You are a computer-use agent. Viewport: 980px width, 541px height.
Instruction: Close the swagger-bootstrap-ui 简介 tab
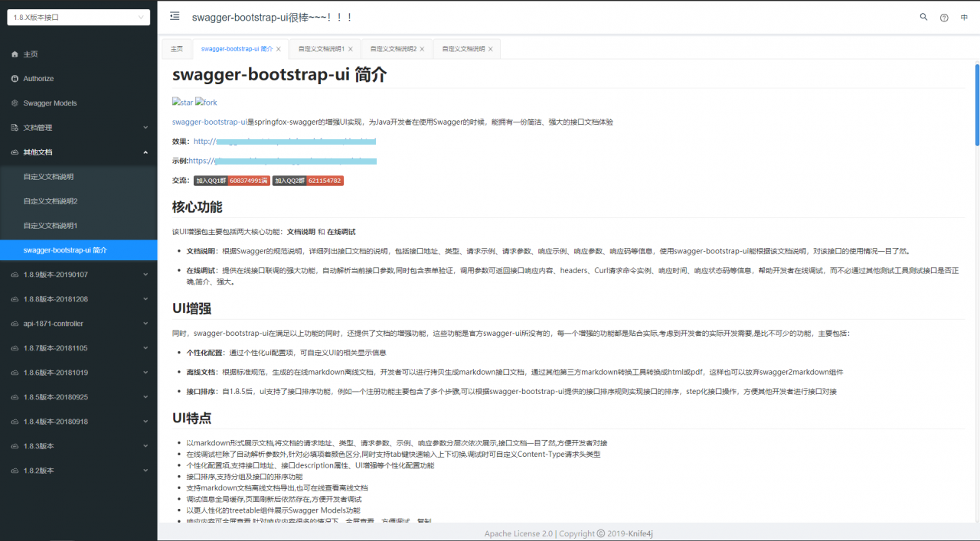pyautogui.click(x=279, y=47)
